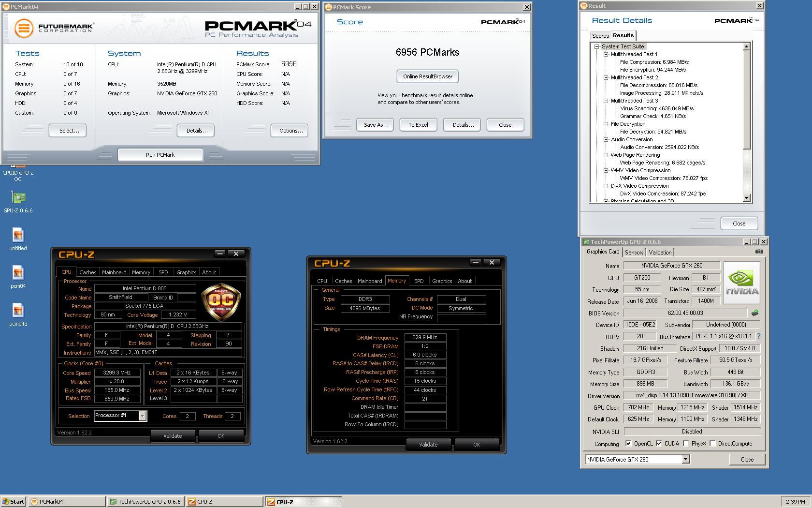Switch to PCMark04 in the taskbar
Screen dimensions: 812x508
[x=67, y=502]
